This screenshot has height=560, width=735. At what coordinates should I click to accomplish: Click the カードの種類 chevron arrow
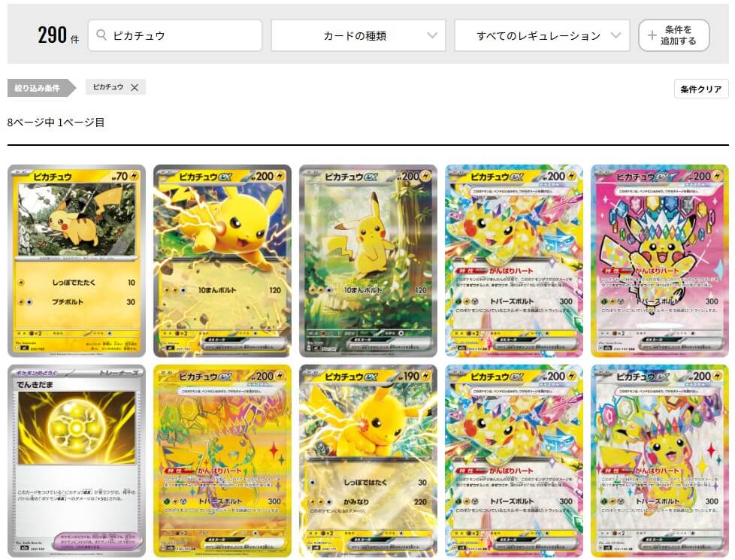pos(432,35)
